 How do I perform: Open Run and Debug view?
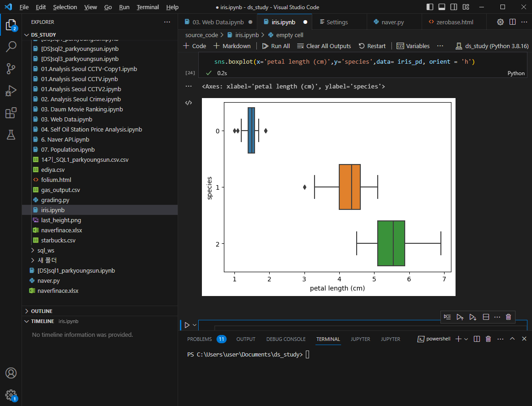pyautogui.click(x=11, y=91)
